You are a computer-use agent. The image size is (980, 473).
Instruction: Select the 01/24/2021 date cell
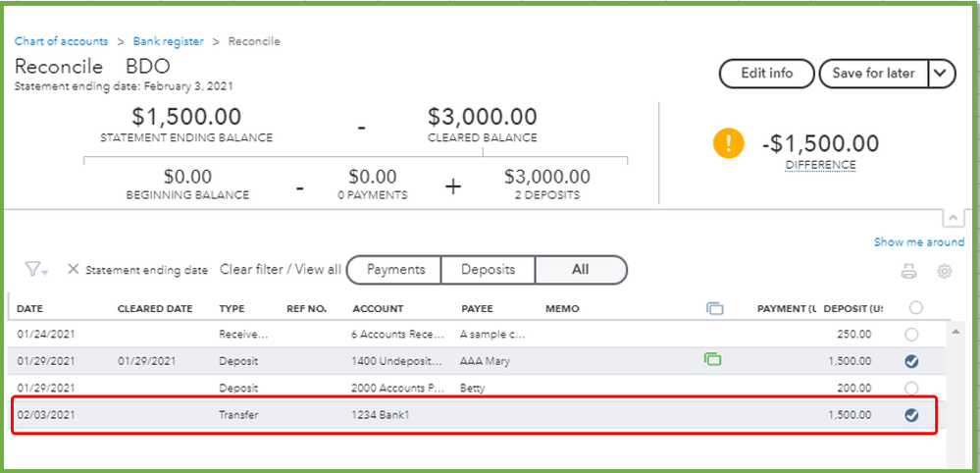pos(46,335)
